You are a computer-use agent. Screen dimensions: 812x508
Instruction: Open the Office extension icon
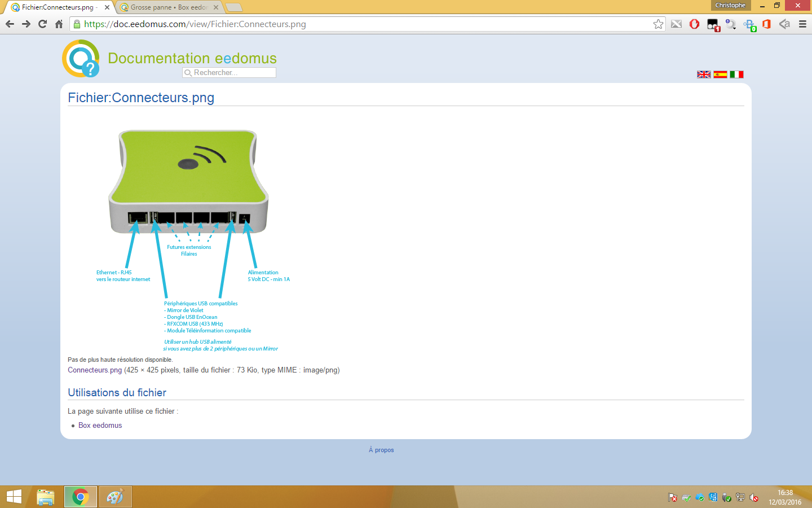coord(766,24)
